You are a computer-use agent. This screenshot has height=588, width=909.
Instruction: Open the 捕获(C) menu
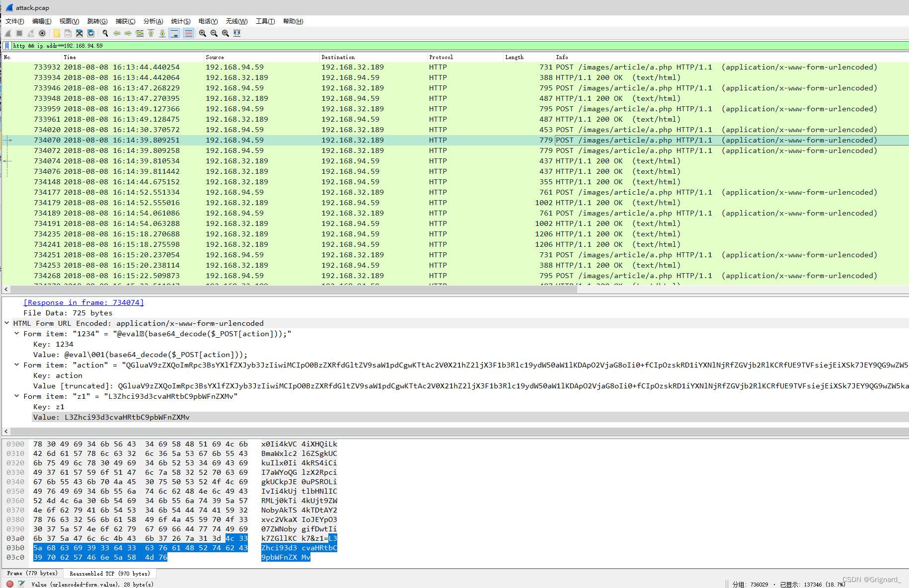coord(125,21)
